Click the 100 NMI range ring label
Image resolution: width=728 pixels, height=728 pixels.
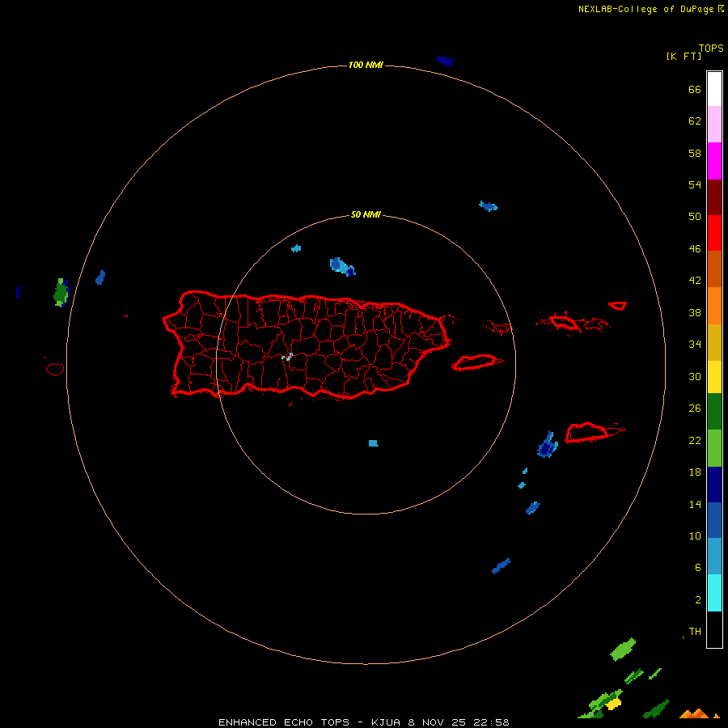(366, 65)
